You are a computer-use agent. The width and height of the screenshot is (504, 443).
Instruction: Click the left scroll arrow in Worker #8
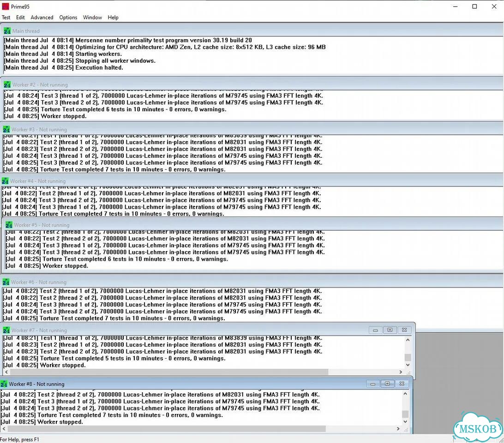pyautogui.click(x=4, y=429)
